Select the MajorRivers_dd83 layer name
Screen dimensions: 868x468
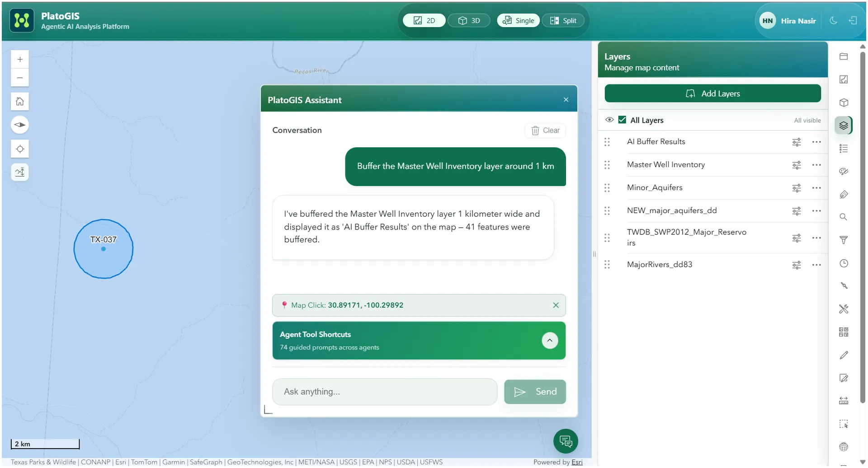click(660, 265)
